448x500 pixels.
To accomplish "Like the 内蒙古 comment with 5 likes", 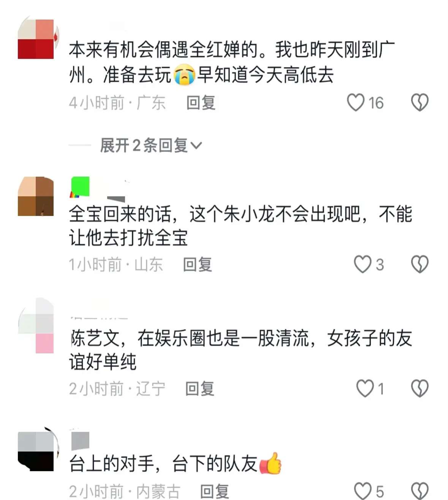I will tap(363, 491).
